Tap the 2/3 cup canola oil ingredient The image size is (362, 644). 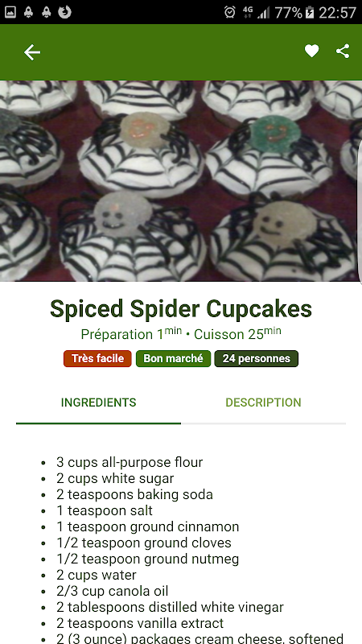click(113, 591)
